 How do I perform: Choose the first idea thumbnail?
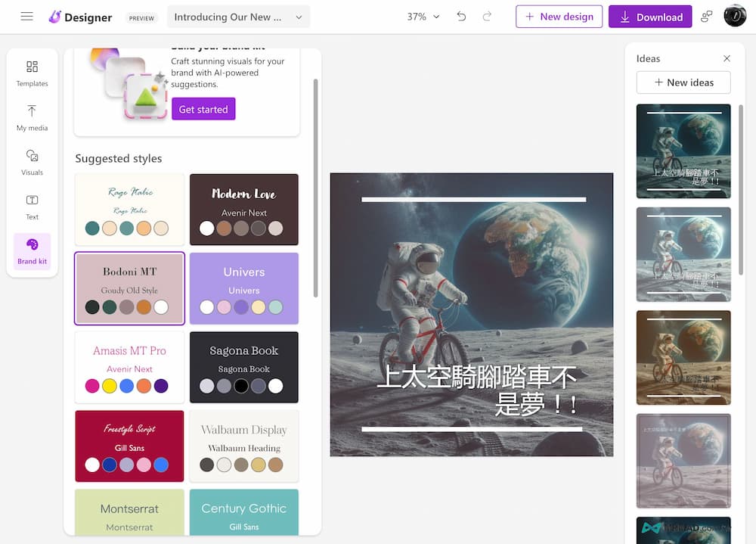coord(683,151)
